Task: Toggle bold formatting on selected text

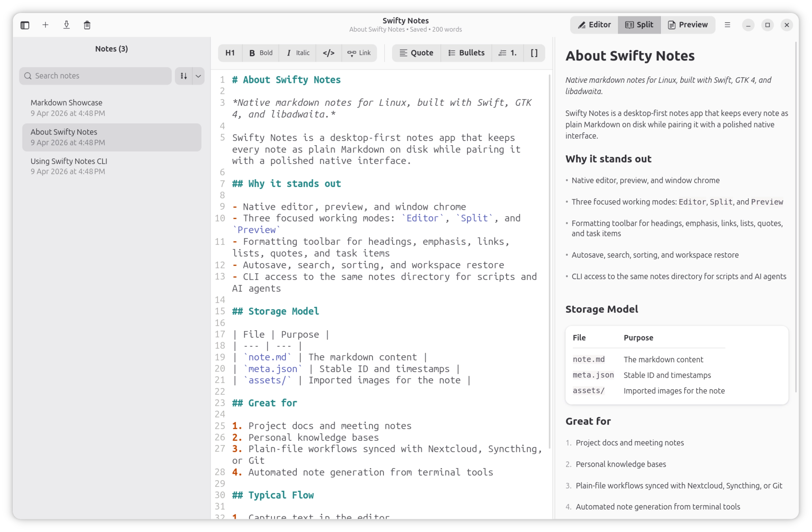Action: tap(260, 53)
